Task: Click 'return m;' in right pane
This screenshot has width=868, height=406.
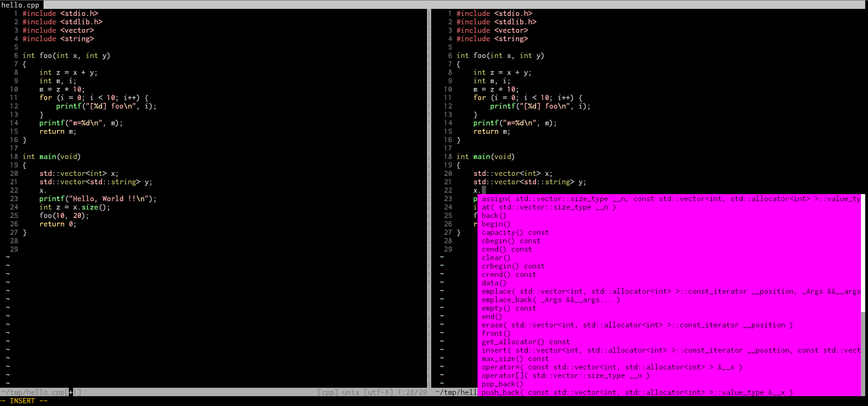Action: [x=492, y=131]
